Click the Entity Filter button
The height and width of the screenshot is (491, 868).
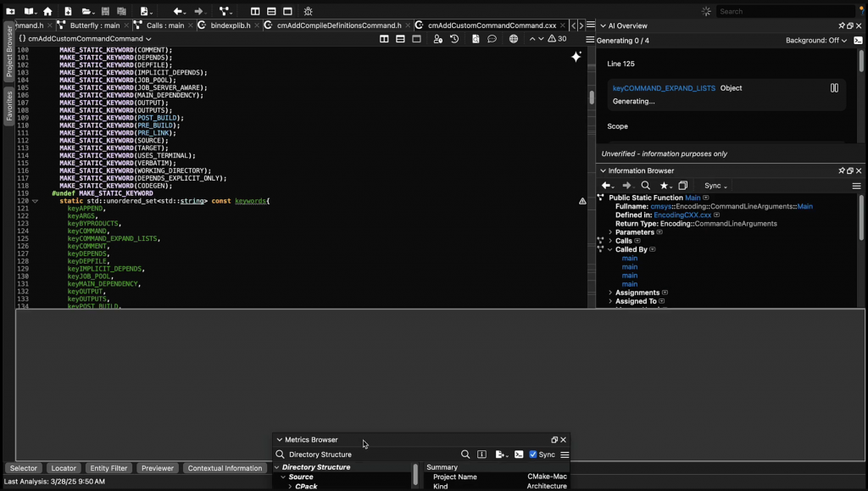click(x=108, y=468)
